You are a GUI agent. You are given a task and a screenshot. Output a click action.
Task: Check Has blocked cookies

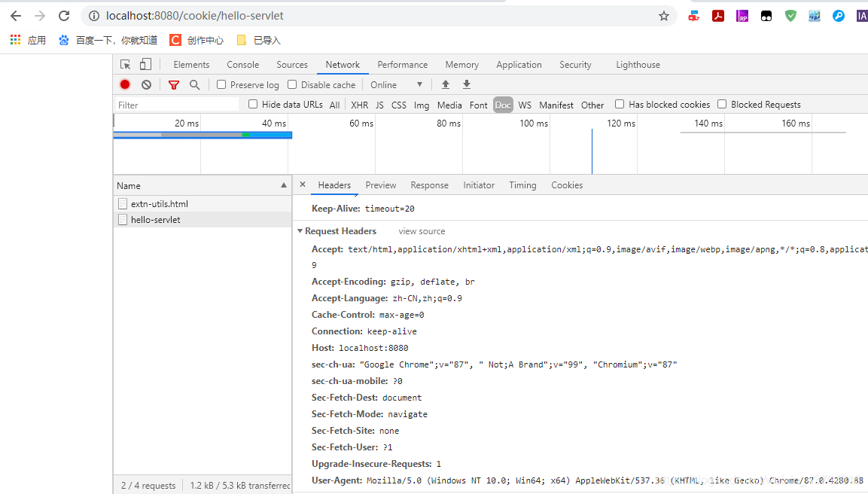click(x=620, y=104)
